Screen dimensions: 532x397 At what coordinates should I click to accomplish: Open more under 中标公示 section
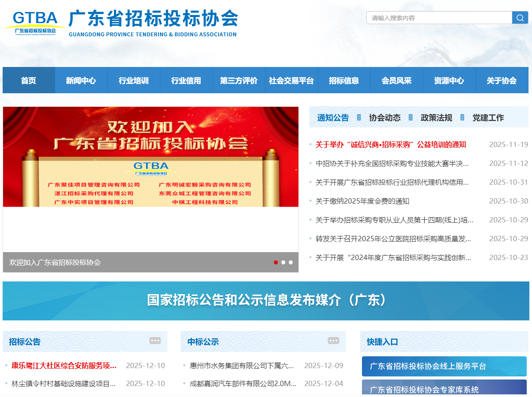pyautogui.click(x=333, y=341)
